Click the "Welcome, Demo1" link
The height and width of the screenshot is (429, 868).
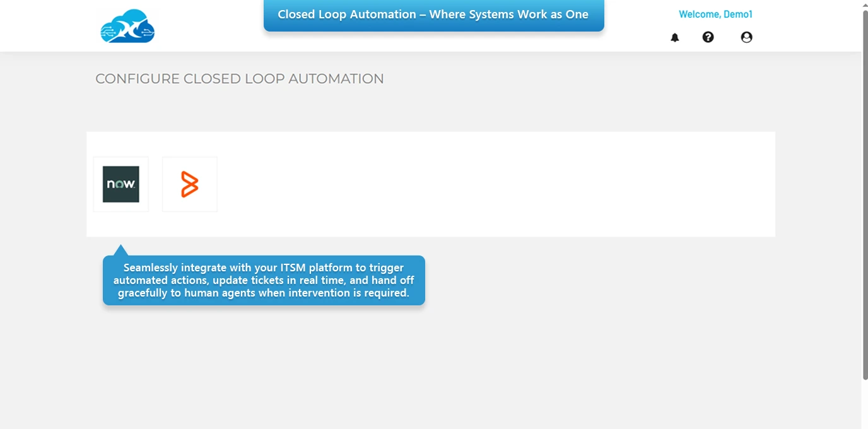pyautogui.click(x=715, y=15)
